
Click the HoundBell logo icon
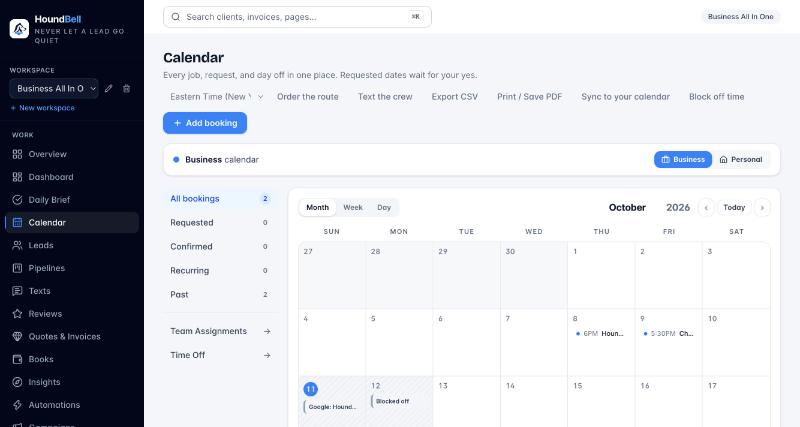(x=19, y=29)
